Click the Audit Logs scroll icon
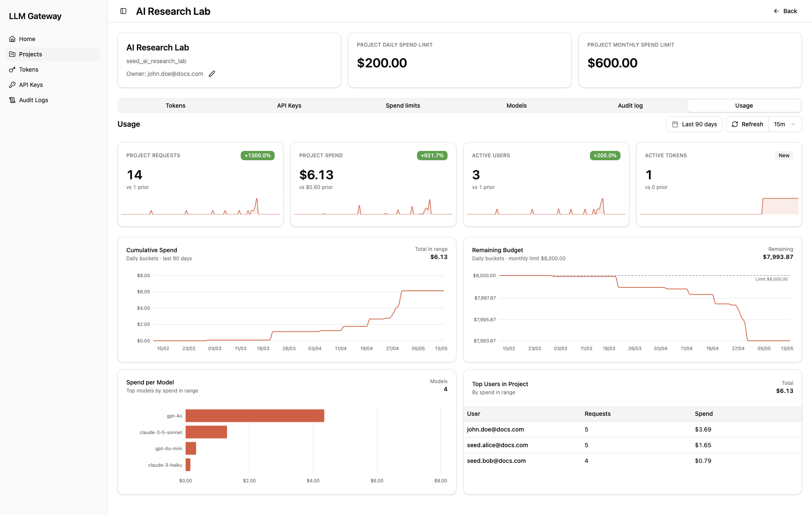812x515 pixels. click(12, 100)
